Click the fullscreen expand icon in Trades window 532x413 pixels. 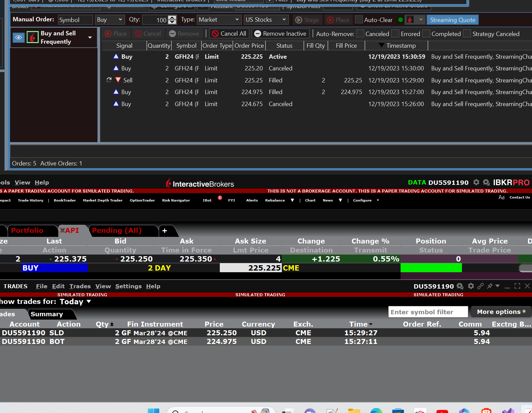click(x=517, y=286)
